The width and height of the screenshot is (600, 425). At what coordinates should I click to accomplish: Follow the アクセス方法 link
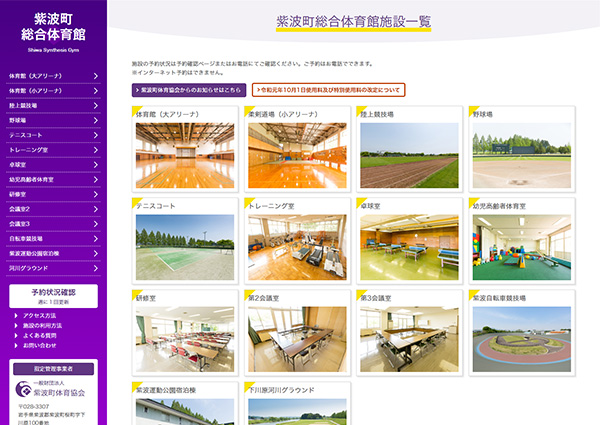pyautogui.click(x=39, y=316)
